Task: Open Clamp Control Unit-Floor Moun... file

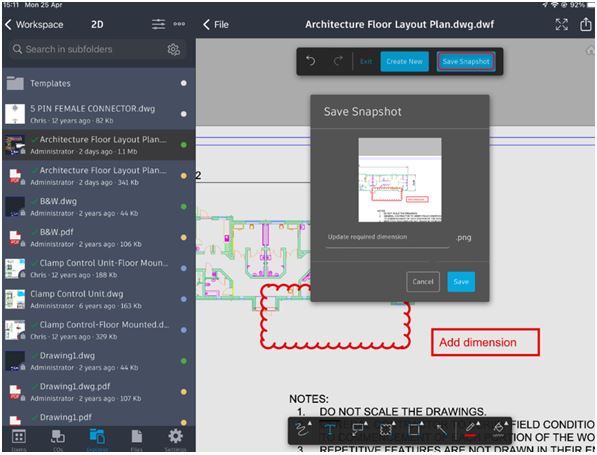Action: coord(99,268)
